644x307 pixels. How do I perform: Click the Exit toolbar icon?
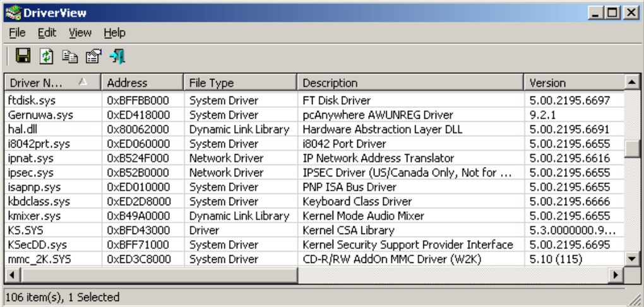point(117,56)
